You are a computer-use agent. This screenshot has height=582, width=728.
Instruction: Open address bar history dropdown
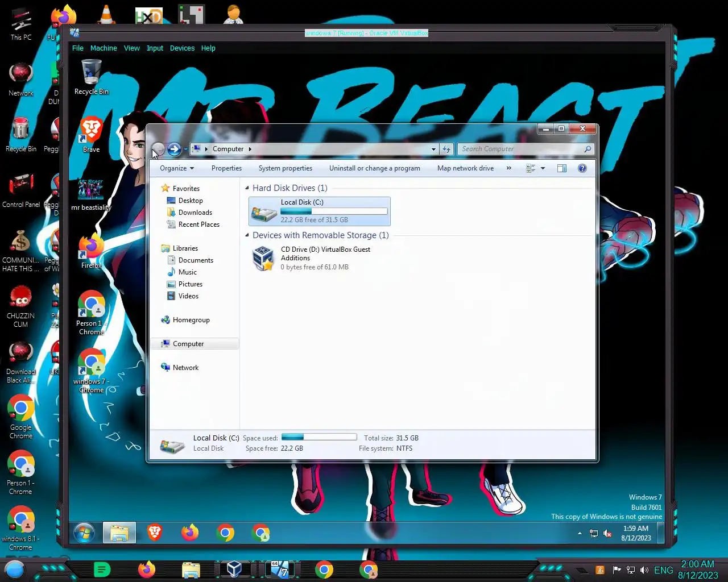tap(433, 149)
